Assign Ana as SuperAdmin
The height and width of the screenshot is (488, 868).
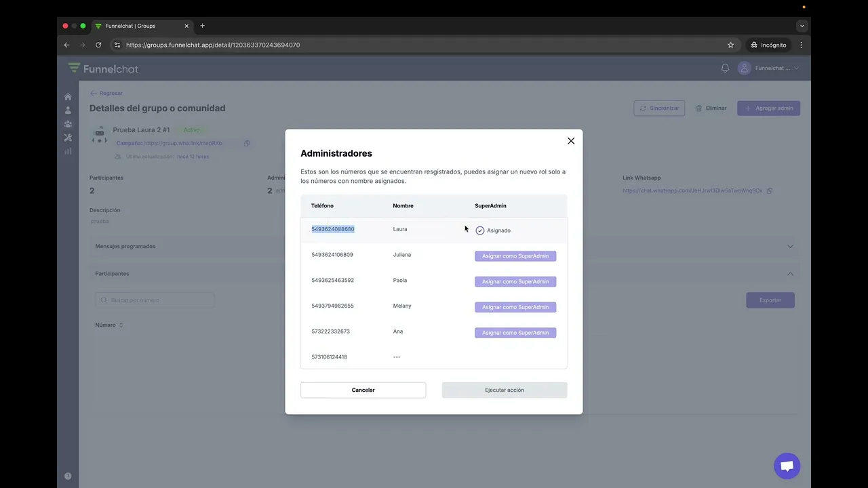[x=515, y=333]
